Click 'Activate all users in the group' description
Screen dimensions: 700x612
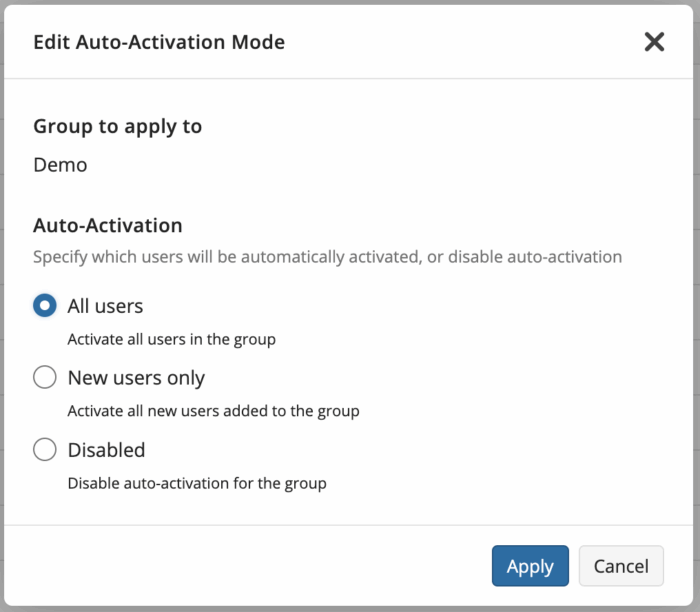coord(171,340)
